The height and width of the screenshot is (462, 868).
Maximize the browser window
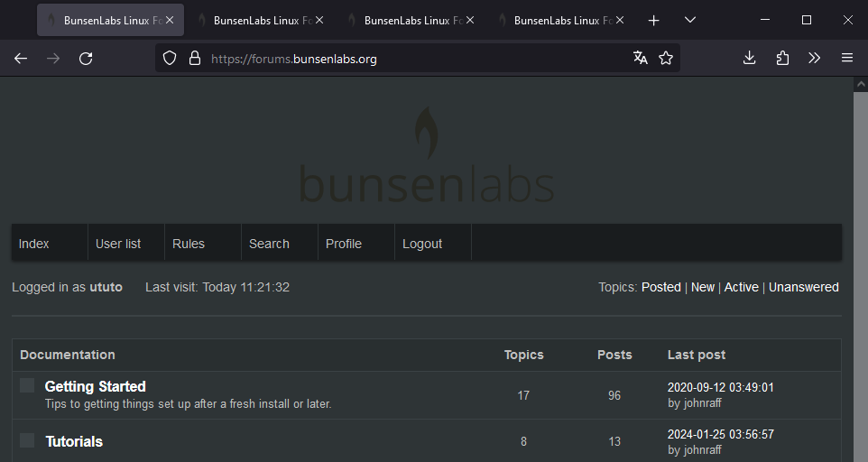click(807, 20)
